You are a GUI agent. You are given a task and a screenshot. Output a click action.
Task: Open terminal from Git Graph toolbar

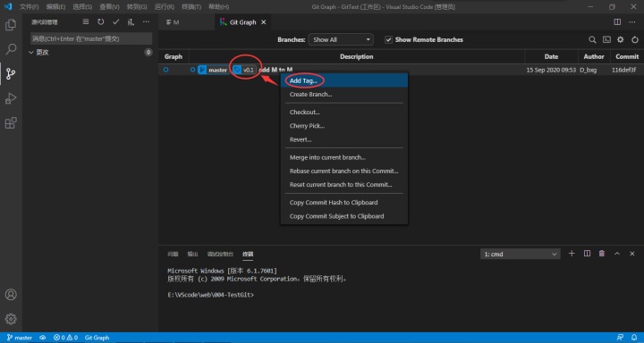(x=606, y=40)
